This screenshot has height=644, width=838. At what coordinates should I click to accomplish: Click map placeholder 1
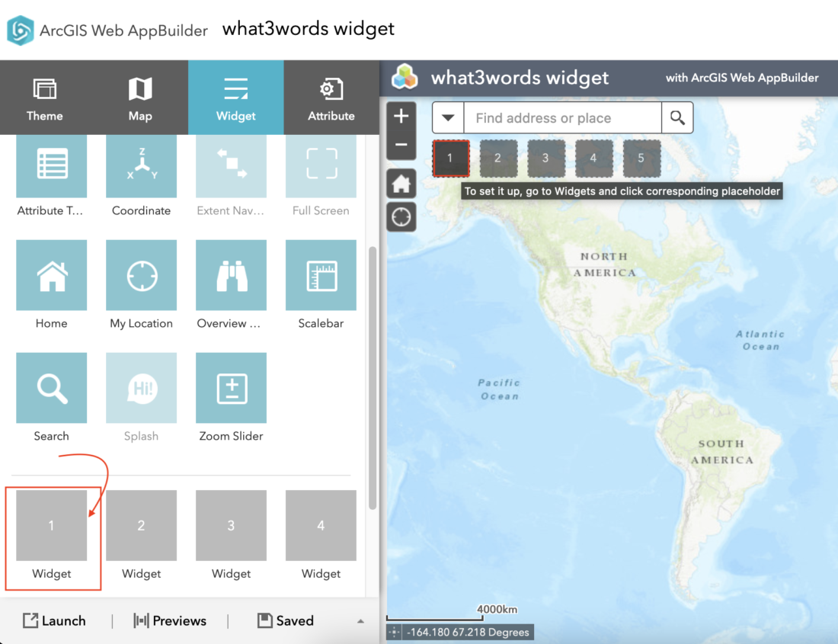tap(450, 159)
